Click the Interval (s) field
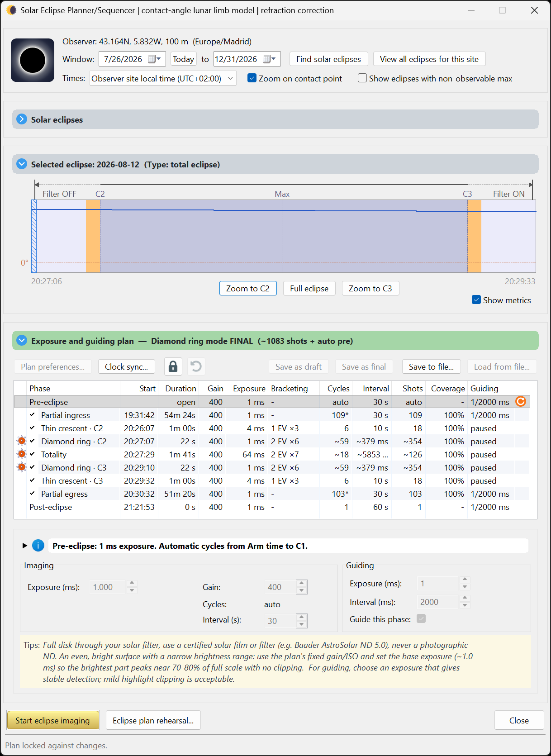 point(280,621)
